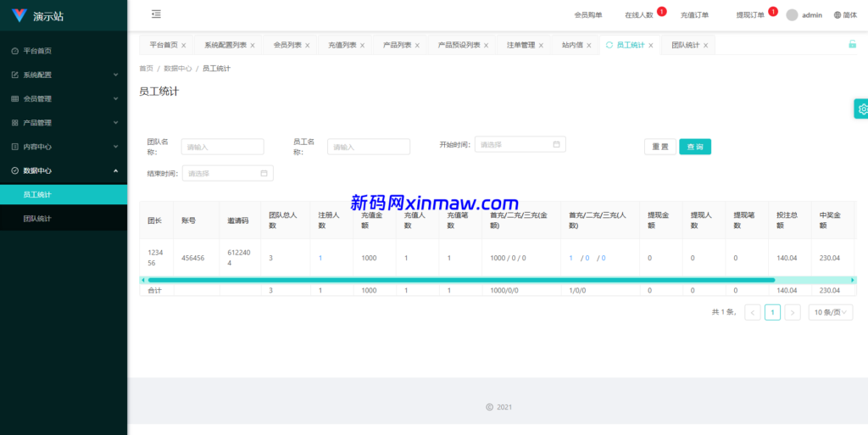The height and width of the screenshot is (435, 868).
Task: Click the admin avatar icon
Action: point(793,15)
